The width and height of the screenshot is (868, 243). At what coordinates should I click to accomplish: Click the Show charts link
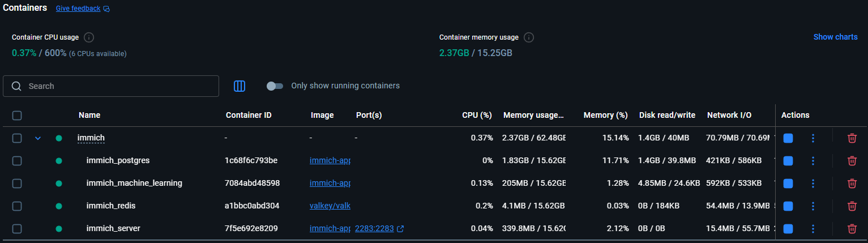(x=835, y=37)
